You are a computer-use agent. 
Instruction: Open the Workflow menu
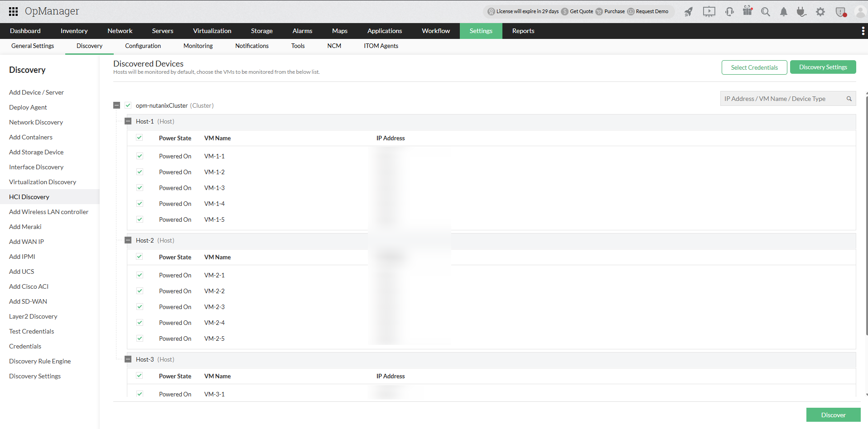(436, 31)
